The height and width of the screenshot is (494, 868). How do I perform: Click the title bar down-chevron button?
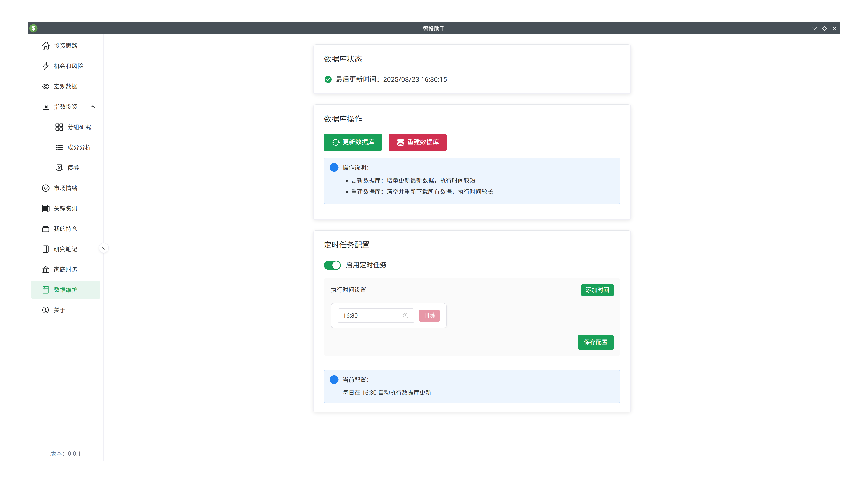click(x=814, y=29)
